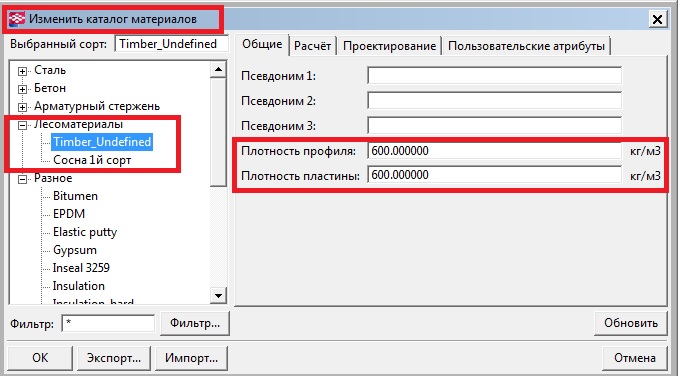Select Арматурный стержень category
678x376 pixels.
click(97, 106)
